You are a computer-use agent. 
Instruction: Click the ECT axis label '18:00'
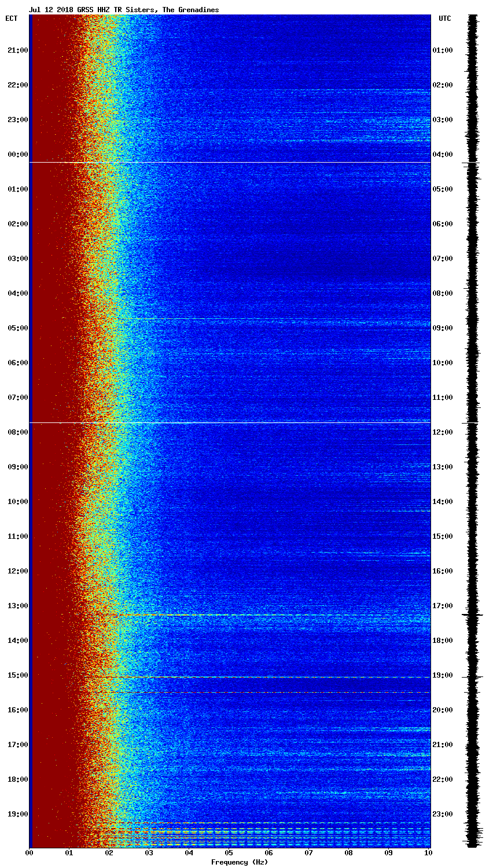(x=18, y=779)
